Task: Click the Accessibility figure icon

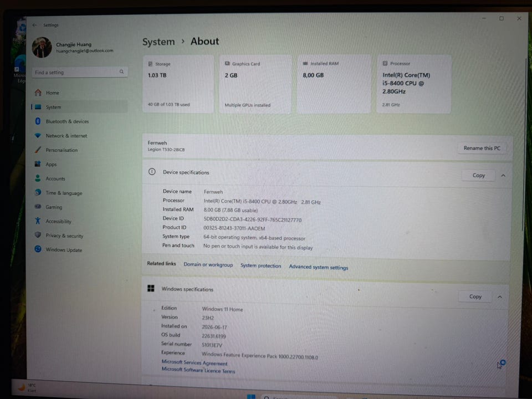Action: click(x=38, y=221)
